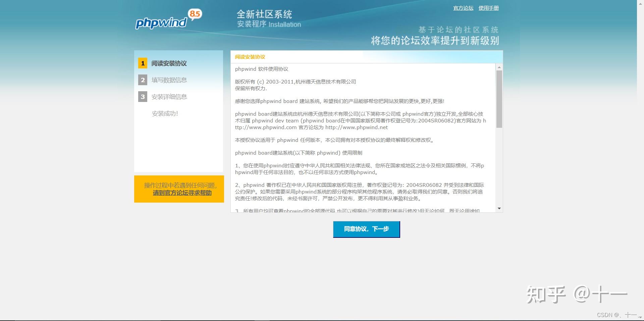Select step 2 number badge
Screen dimensions: 644x321
pos(143,80)
